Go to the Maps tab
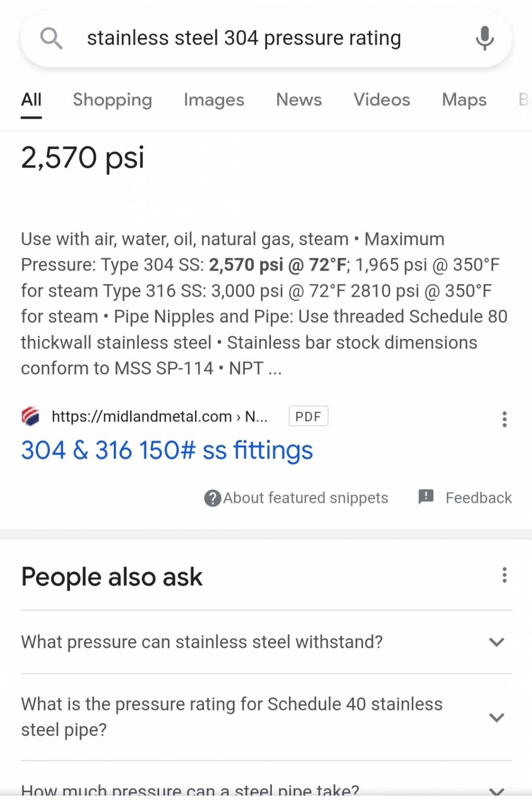This screenshot has width=532, height=800. click(464, 99)
